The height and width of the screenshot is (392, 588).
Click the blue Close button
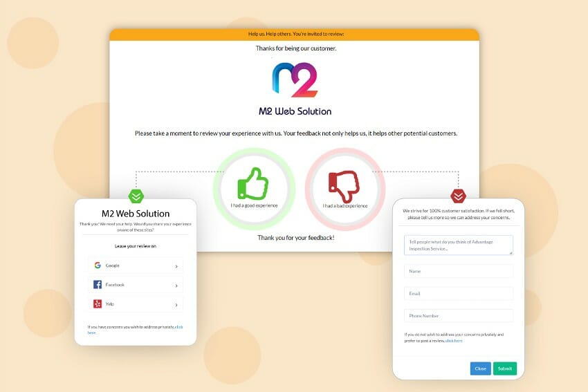[x=480, y=368]
